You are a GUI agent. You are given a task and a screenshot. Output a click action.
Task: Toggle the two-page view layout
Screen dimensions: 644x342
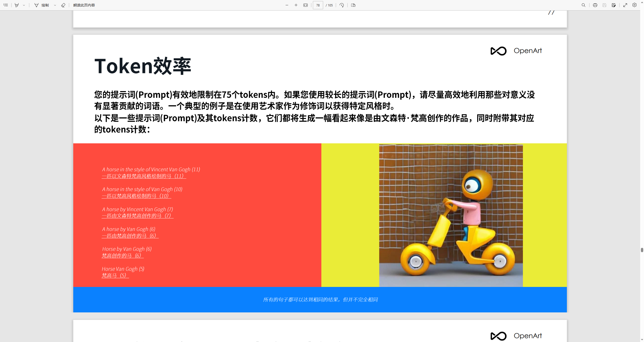tap(353, 5)
